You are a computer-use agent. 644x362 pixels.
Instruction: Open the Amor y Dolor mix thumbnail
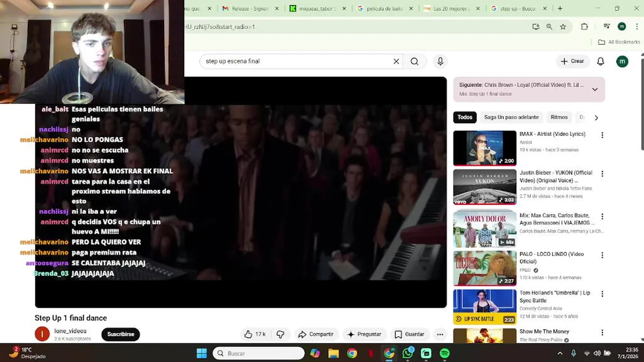485,229
